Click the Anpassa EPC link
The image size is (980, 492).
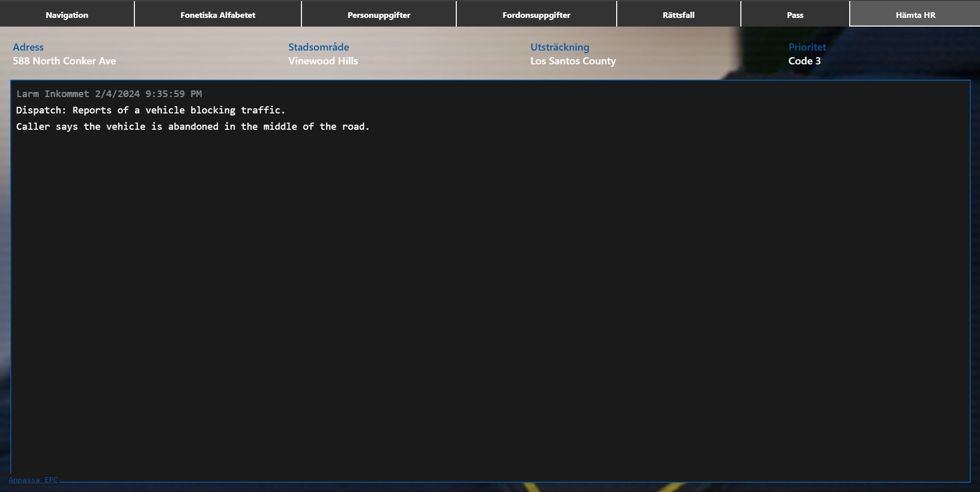(x=33, y=480)
